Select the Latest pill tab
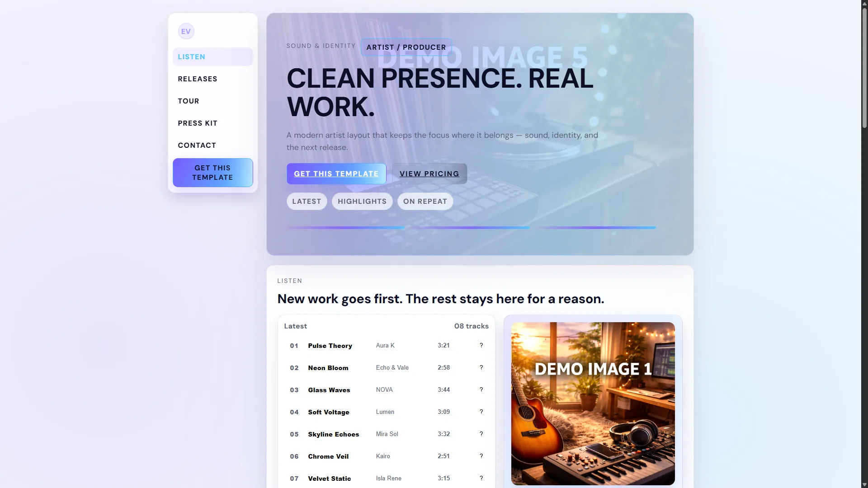 pyautogui.click(x=307, y=202)
